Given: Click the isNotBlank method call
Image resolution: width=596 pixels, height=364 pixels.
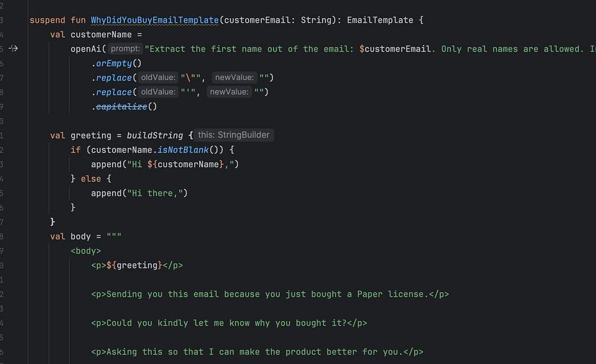Looking at the screenshot, I should coord(183,150).
